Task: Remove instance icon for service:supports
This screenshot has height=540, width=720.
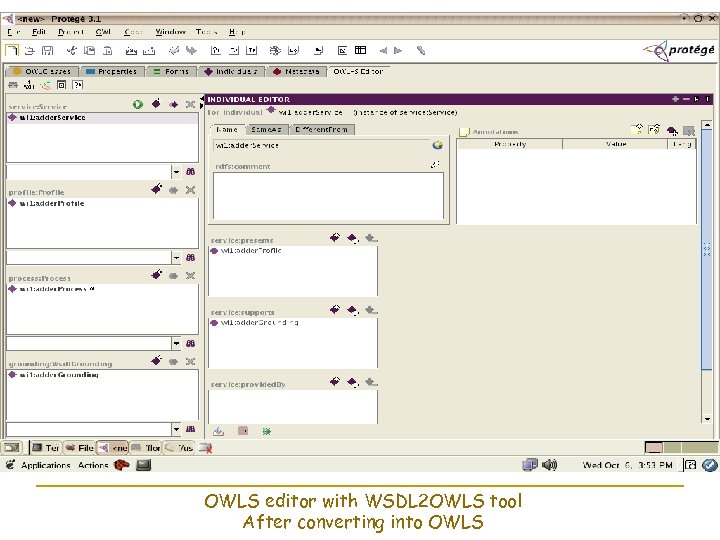Action: (x=371, y=310)
